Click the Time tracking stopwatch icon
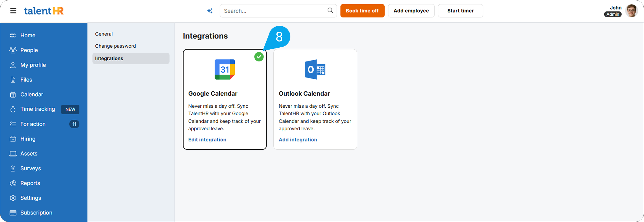The image size is (644, 222). pos(13,109)
